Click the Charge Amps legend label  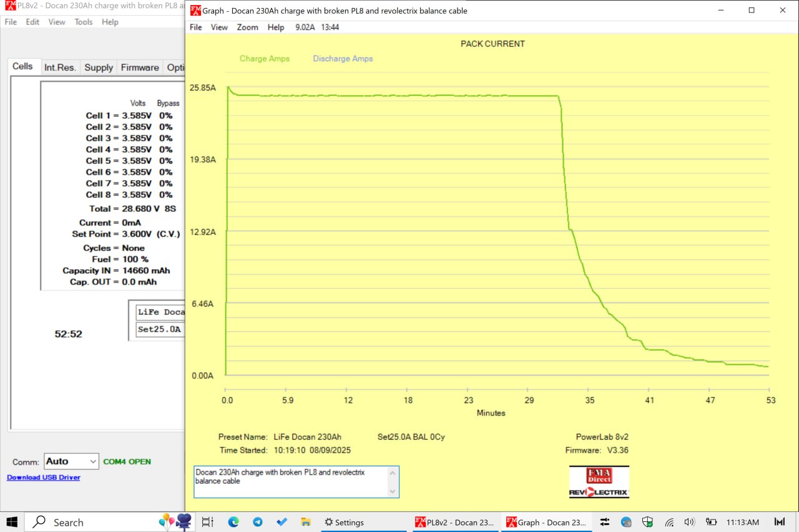(265, 59)
